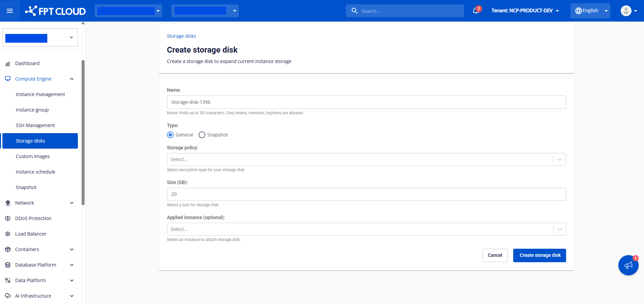The width and height of the screenshot is (644, 304).
Task: Collapse the Compute Engine section
Action: click(71, 79)
